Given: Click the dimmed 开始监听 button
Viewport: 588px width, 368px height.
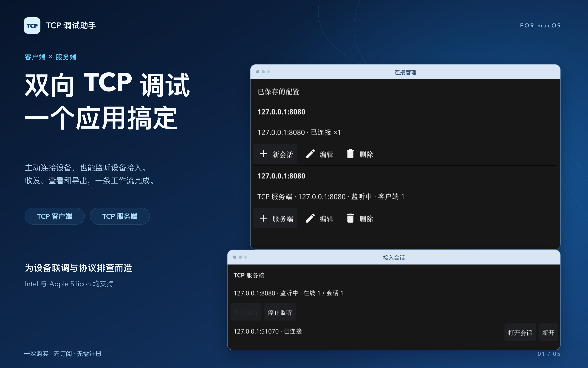Looking at the screenshot, I should point(246,312).
